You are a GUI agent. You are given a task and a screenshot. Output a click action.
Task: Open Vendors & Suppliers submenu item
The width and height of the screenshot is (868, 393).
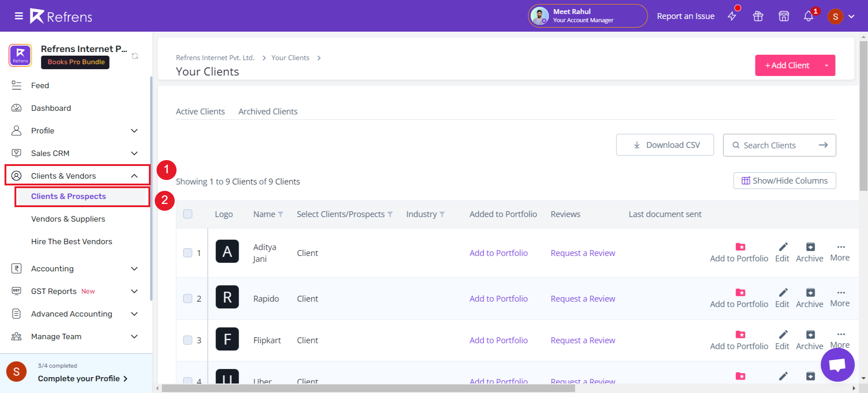click(x=68, y=219)
